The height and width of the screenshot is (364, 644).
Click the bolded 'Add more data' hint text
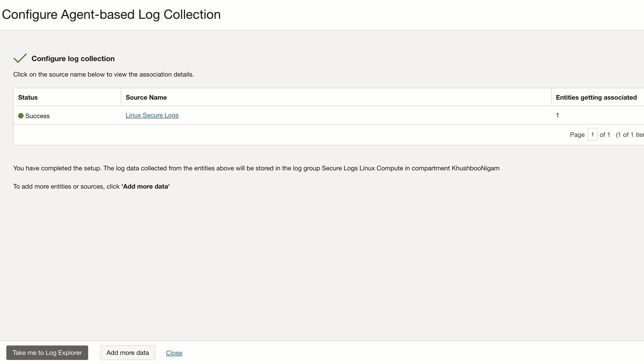pos(145,187)
